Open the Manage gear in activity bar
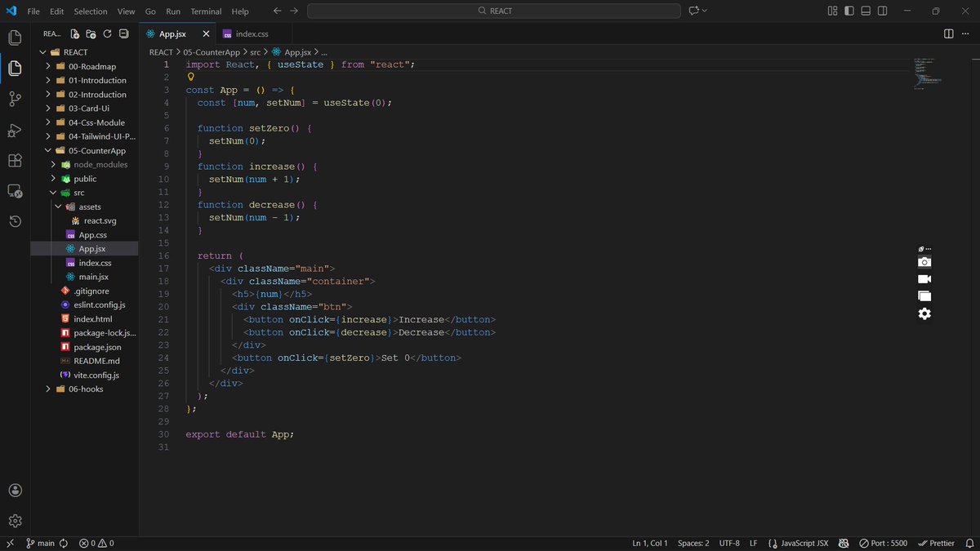 [15, 521]
